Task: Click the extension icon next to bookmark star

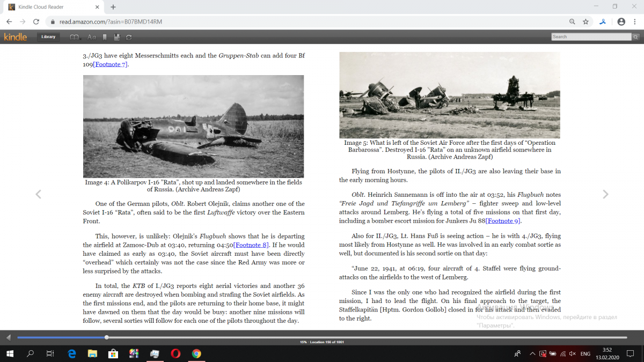Action: pos(603,22)
